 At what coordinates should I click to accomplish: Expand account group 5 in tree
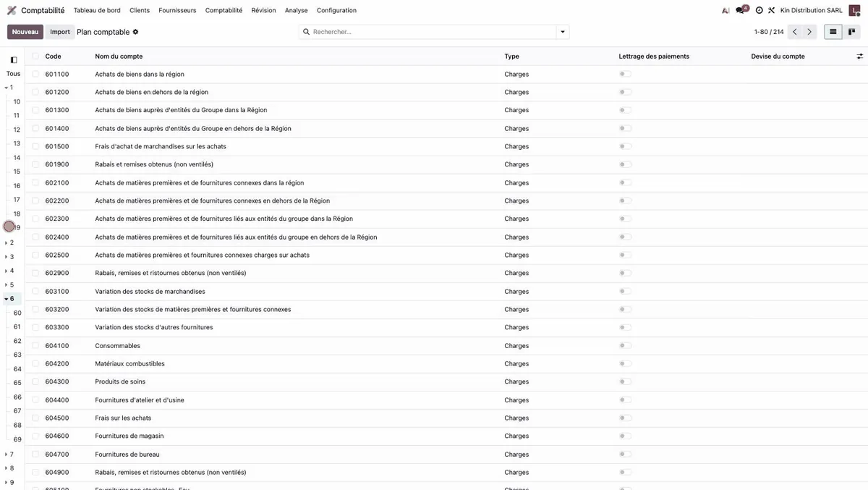pyautogui.click(x=7, y=285)
